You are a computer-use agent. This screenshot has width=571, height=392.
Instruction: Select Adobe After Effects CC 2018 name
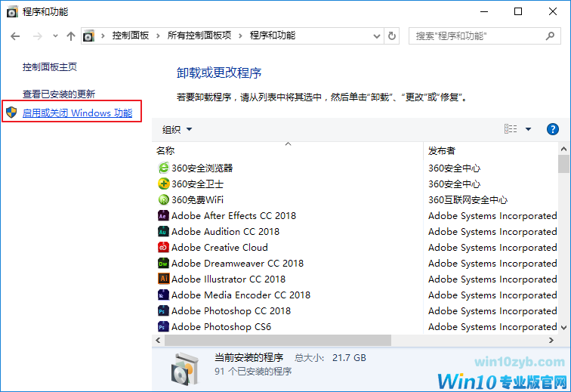234,216
